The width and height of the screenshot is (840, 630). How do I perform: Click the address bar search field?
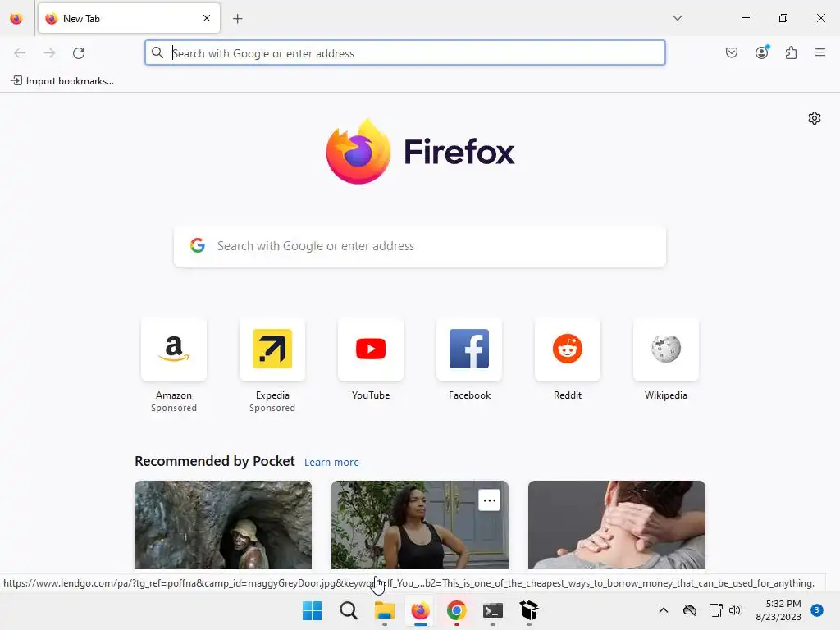click(x=405, y=53)
